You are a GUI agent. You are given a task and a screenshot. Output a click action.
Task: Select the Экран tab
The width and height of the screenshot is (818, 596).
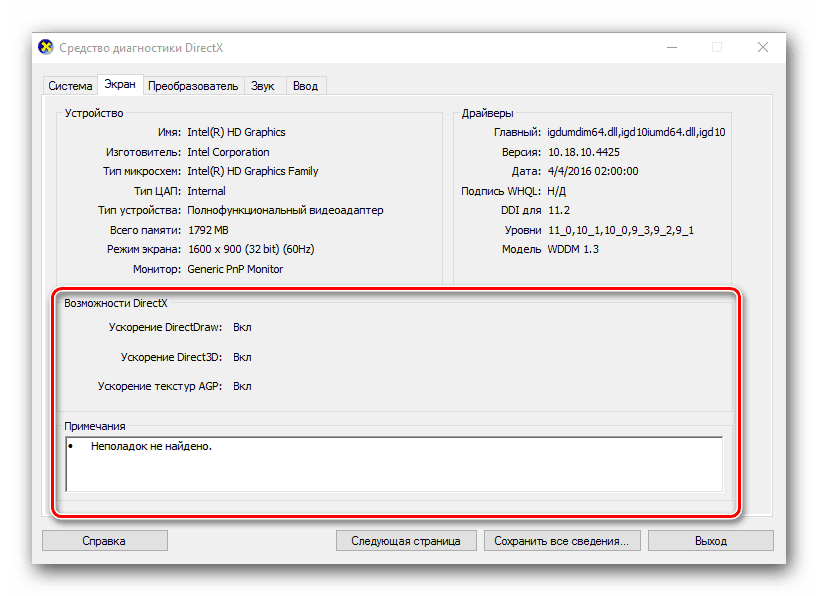coord(120,85)
